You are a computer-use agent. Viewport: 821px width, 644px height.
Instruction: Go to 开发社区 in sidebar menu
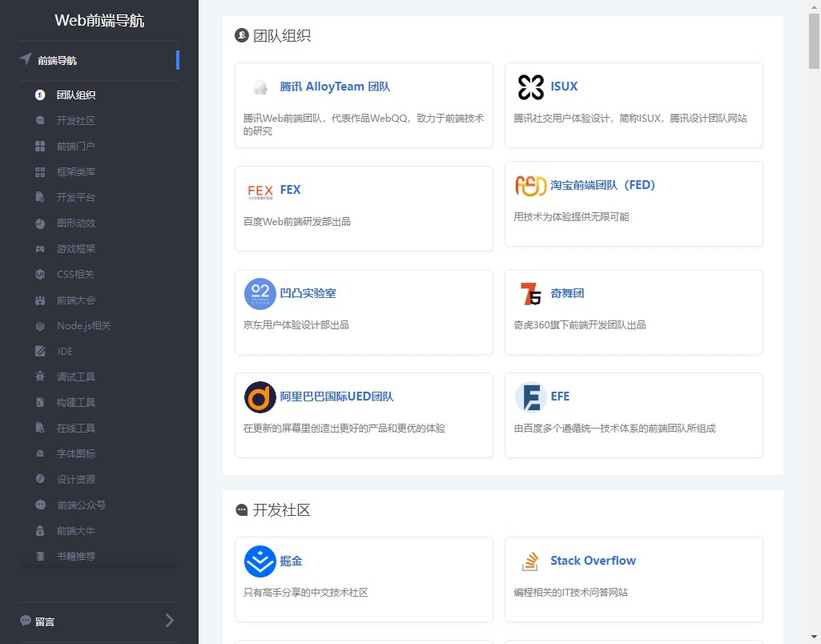point(76,120)
